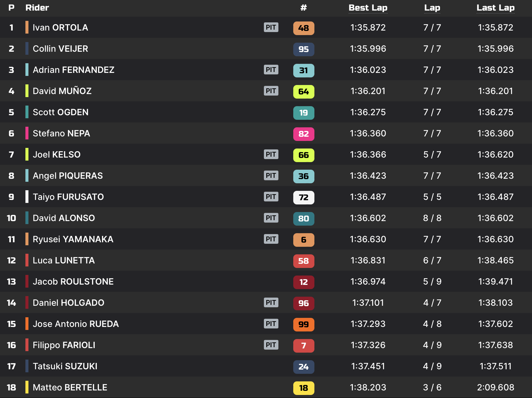Click the pink 82 number badge

pos(304,134)
